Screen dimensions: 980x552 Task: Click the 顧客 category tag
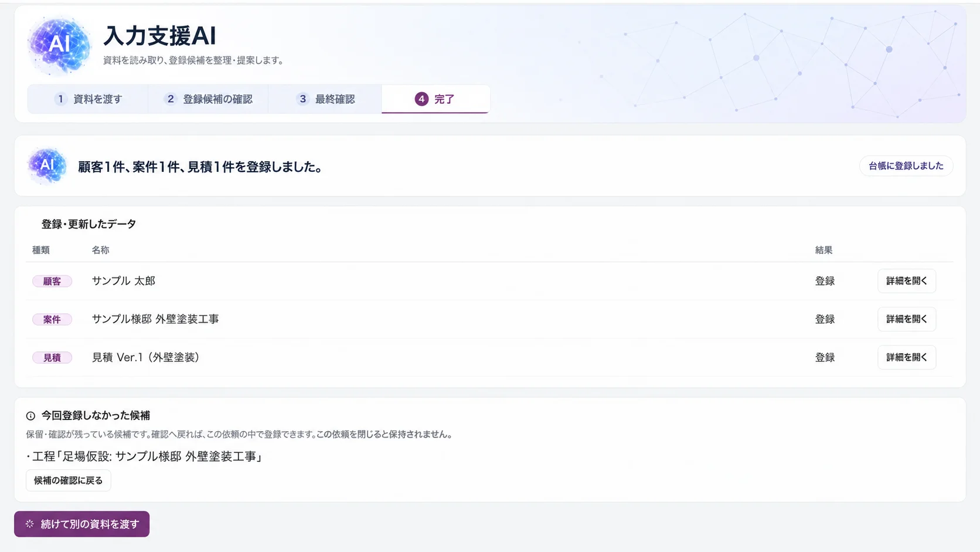tap(52, 282)
